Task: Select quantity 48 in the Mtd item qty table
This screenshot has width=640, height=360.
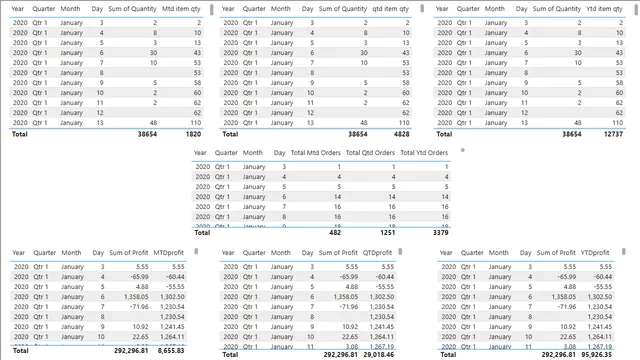Action: tap(153, 123)
